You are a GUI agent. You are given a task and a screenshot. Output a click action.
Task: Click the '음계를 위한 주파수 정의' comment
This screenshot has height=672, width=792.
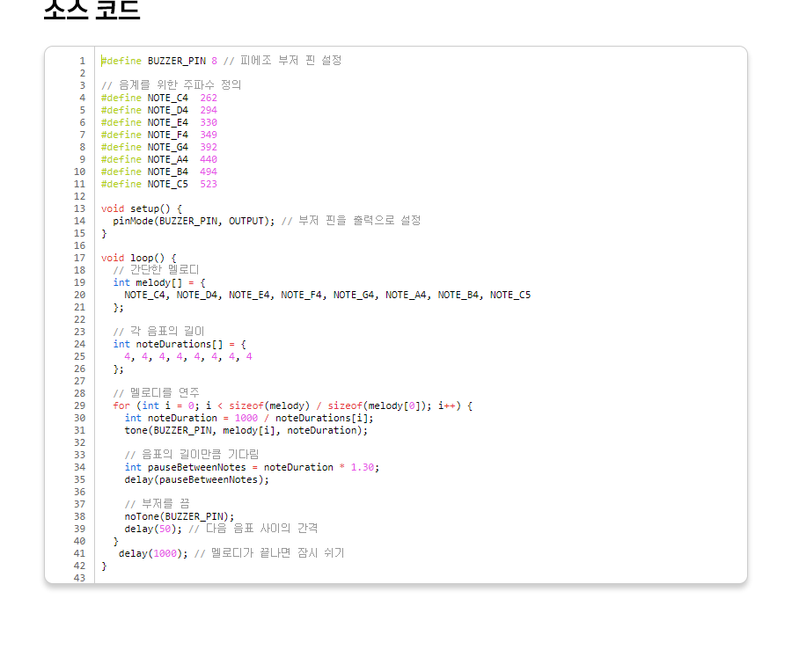171,85
